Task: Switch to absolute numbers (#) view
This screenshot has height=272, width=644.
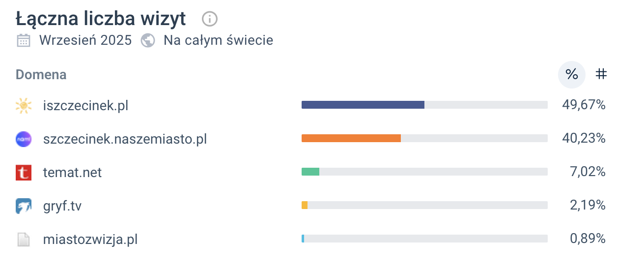Action: 601,74
